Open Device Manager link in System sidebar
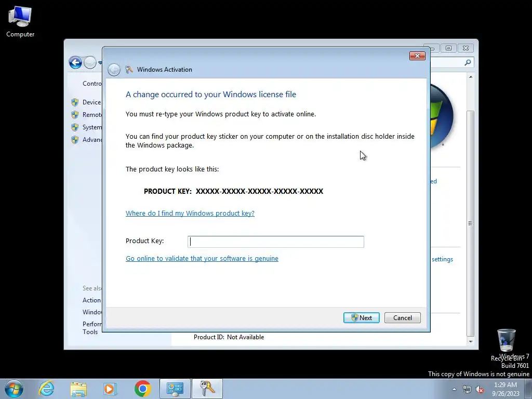Viewport: 532px width, 399px height. pos(91,102)
